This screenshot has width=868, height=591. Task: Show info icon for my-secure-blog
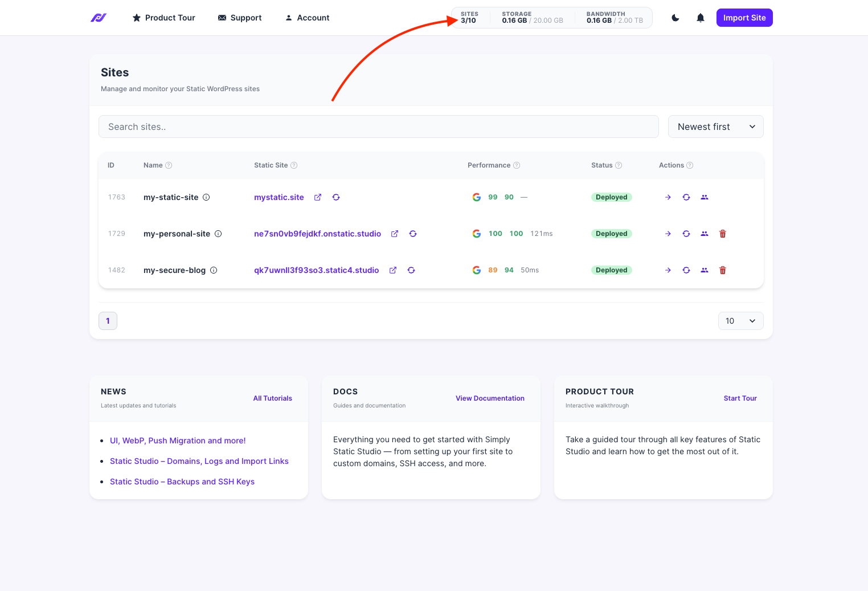pyautogui.click(x=214, y=270)
